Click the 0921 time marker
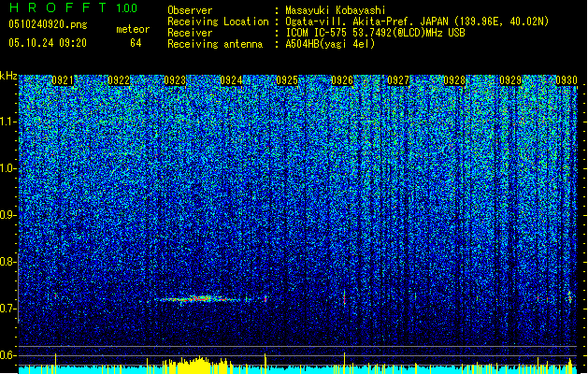588x374 pixels. (x=63, y=80)
